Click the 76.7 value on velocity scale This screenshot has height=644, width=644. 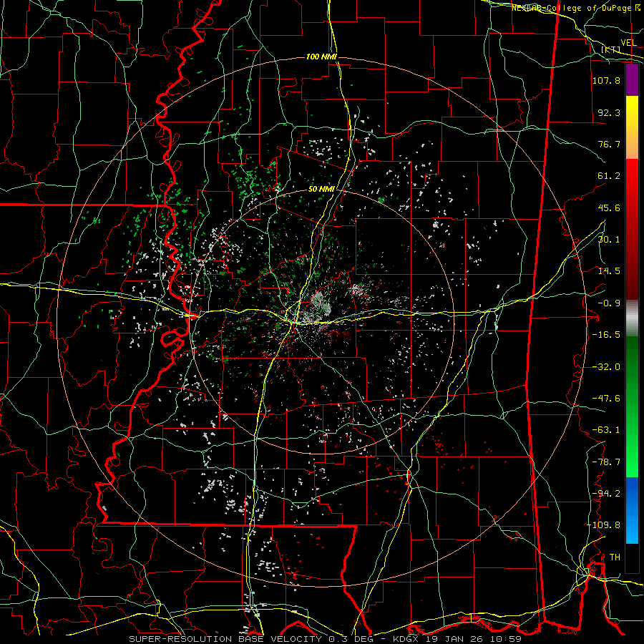(609, 144)
